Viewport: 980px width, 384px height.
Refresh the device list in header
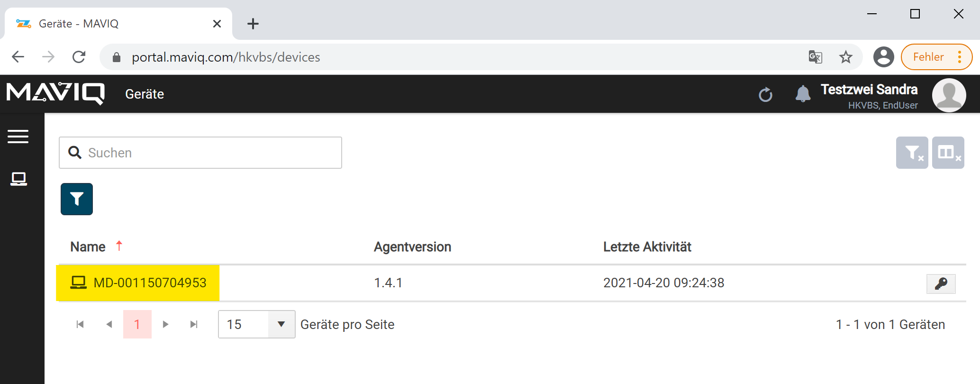point(765,95)
